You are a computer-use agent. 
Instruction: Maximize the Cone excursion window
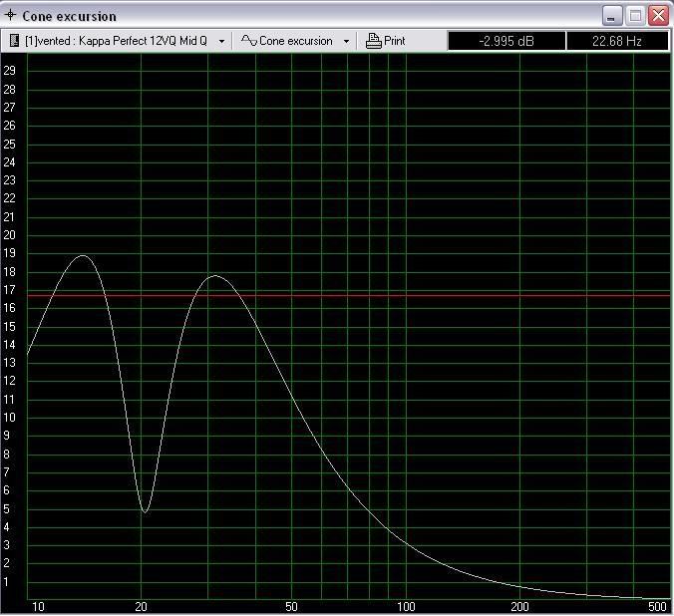click(x=635, y=16)
